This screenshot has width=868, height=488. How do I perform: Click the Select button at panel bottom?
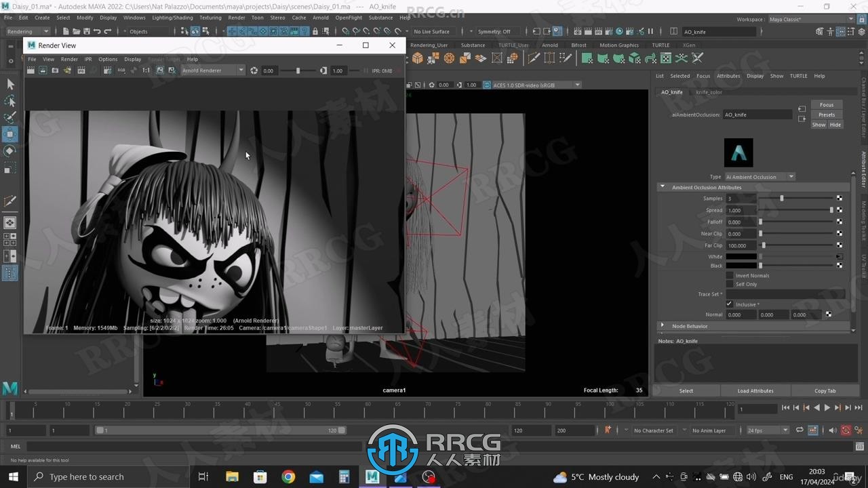tap(686, 391)
